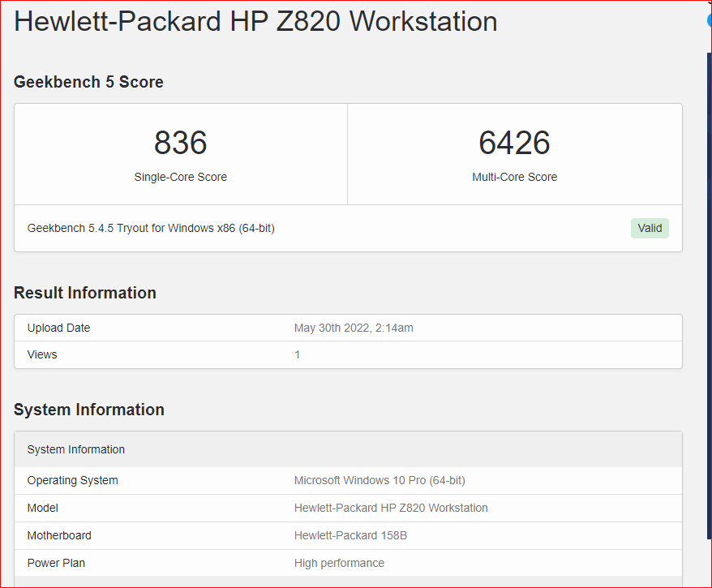Image resolution: width=712 pixels, height=588 pixels.
Task: Click the Single-Core Score label
Action: coord(180,177)
